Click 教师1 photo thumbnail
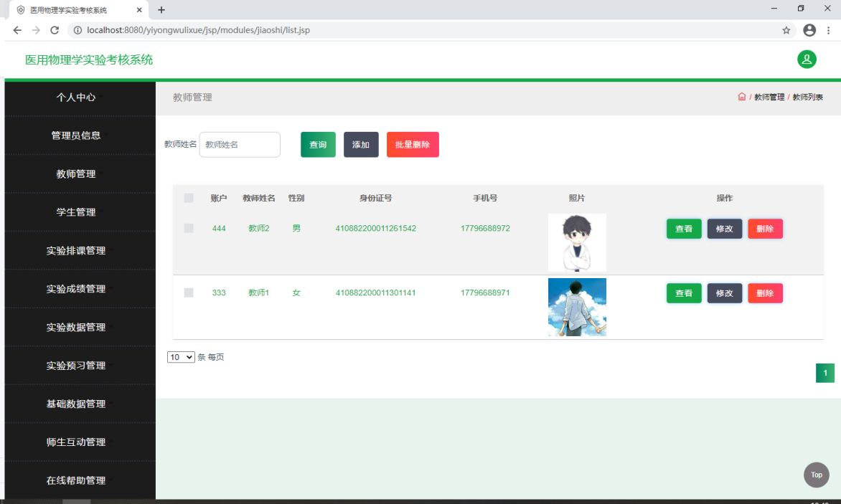The height and width of the screenshot is (504, 841). click(577, 307)
